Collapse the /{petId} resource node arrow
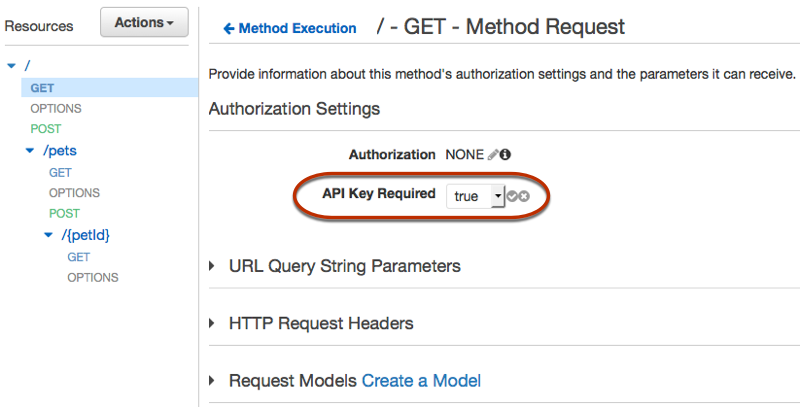Screen dimensions: 800x407 point(48,236)
